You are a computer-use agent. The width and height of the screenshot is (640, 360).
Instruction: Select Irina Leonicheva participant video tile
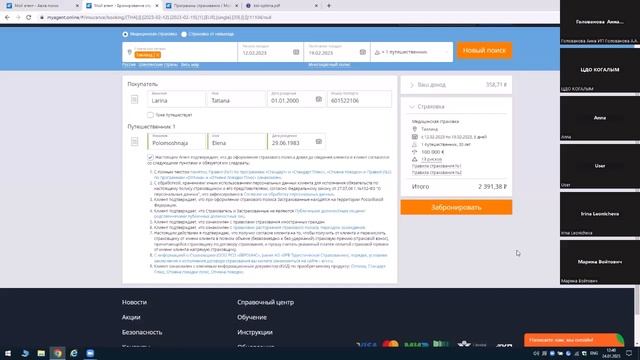(600, 214)
